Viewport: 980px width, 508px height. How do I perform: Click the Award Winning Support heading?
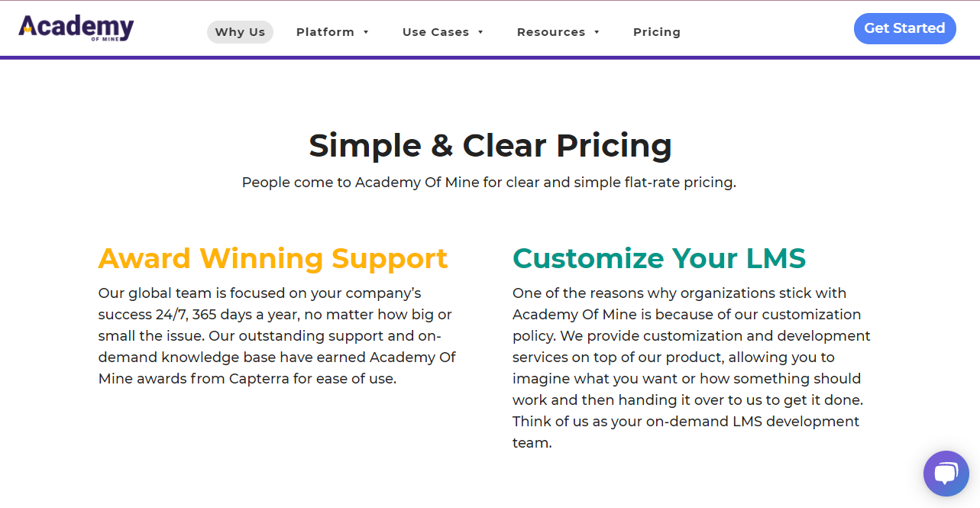point(273,258)
